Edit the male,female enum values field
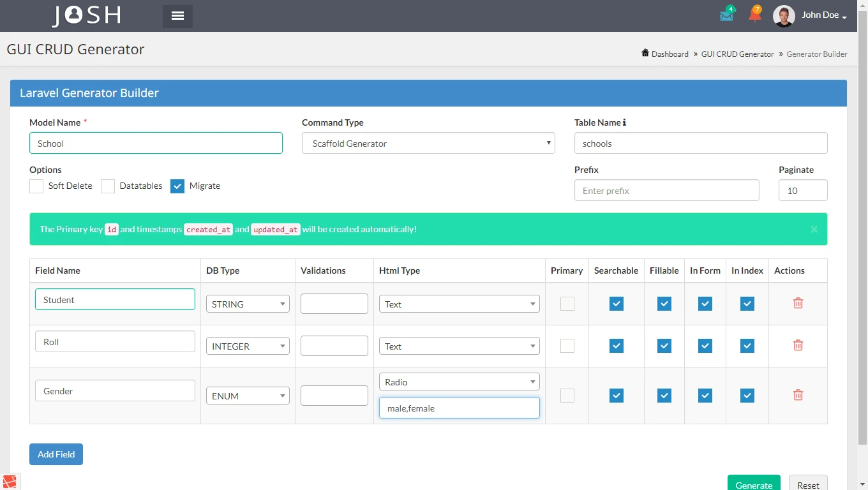Screen dimensions: 868x490 459,408
